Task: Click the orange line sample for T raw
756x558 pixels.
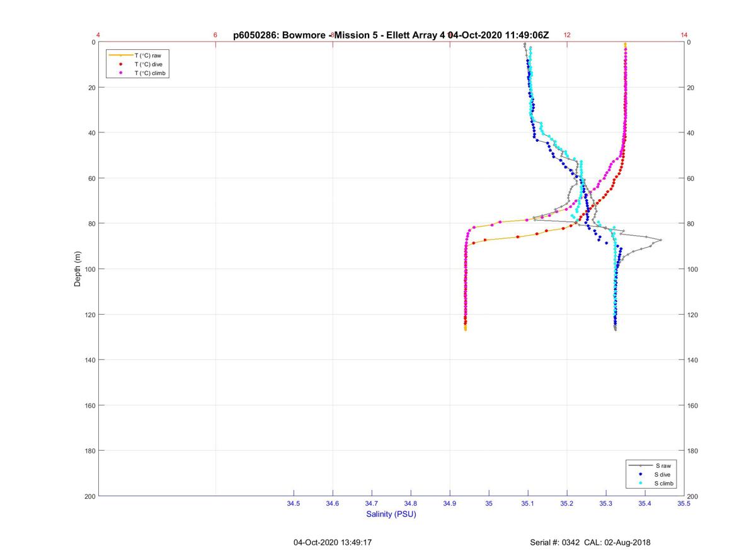Action: (120, 55)
